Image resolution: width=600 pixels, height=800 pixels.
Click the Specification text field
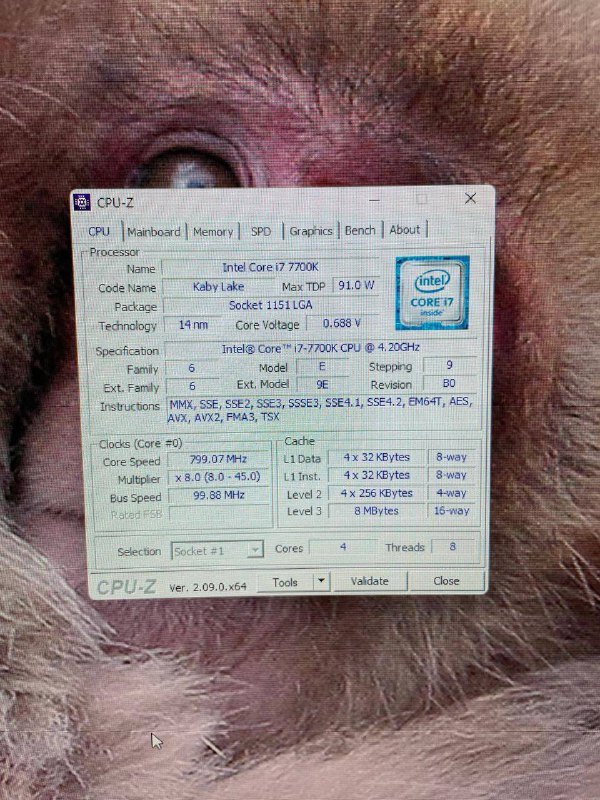[320, 350]
